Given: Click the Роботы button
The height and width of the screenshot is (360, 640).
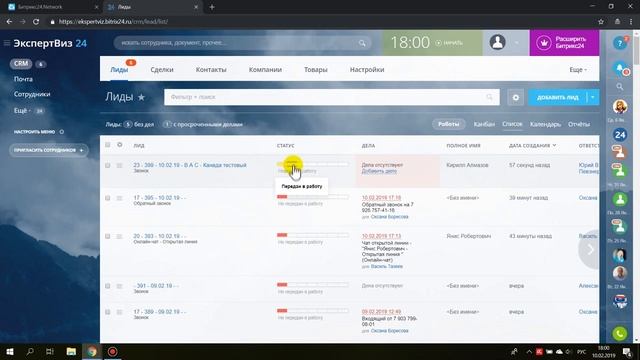Looking at the screenshot, I should coord(449,124).
